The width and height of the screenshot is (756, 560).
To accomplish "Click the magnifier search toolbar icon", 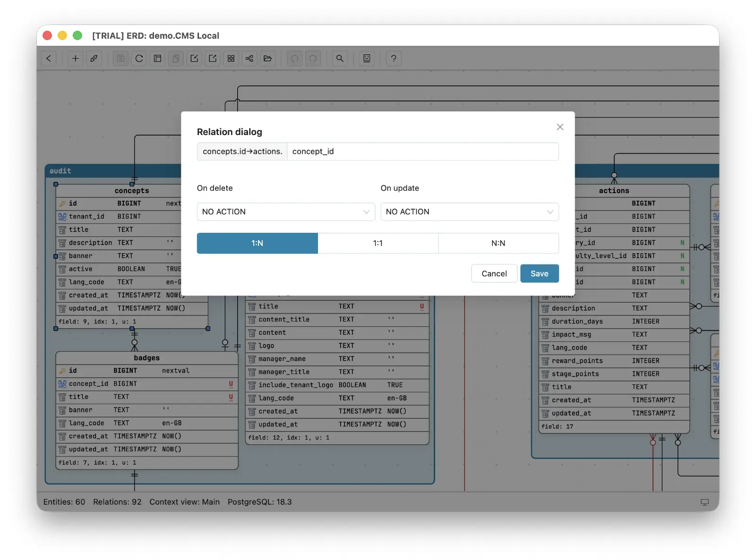I will [340, 59].
